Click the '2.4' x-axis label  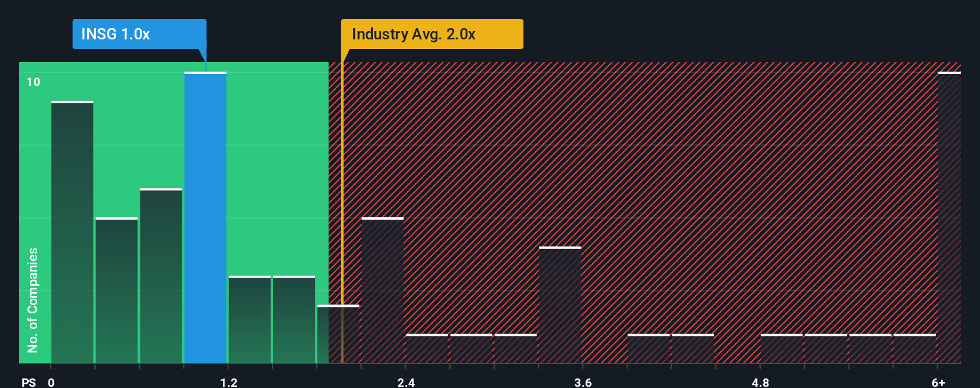(x=406, y=382)
